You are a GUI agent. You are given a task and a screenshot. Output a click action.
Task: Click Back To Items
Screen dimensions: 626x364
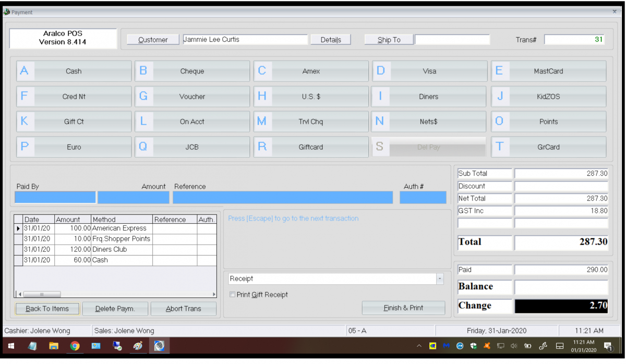[x=47, y=308]
